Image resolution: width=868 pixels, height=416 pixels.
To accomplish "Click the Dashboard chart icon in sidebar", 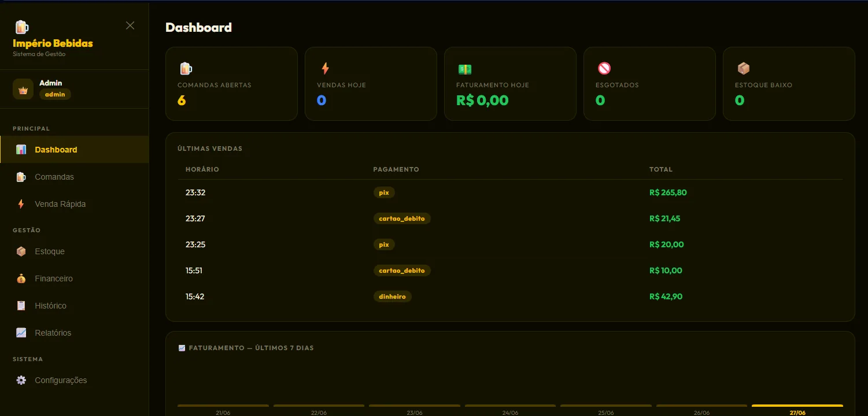I will tap(21, 150).
